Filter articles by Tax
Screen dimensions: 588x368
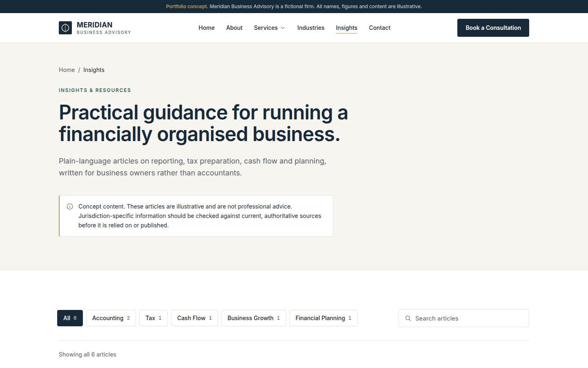pyautogui.click(x=154, y=318)
